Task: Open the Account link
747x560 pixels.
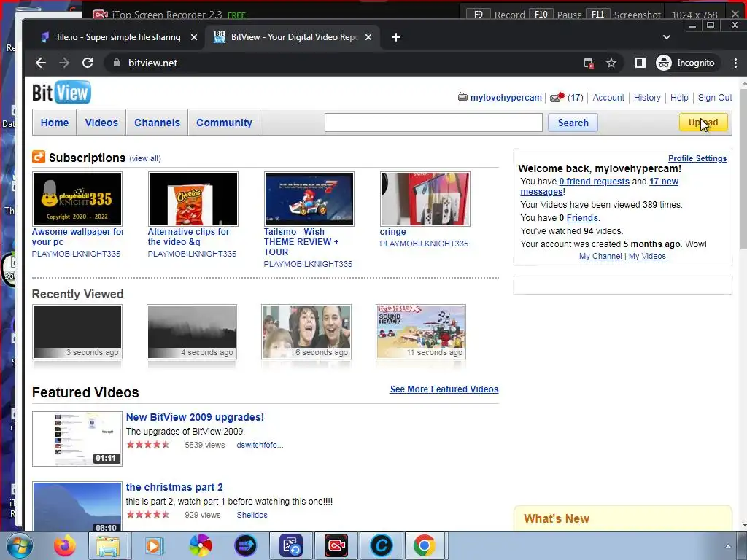Action: point(608,97)
